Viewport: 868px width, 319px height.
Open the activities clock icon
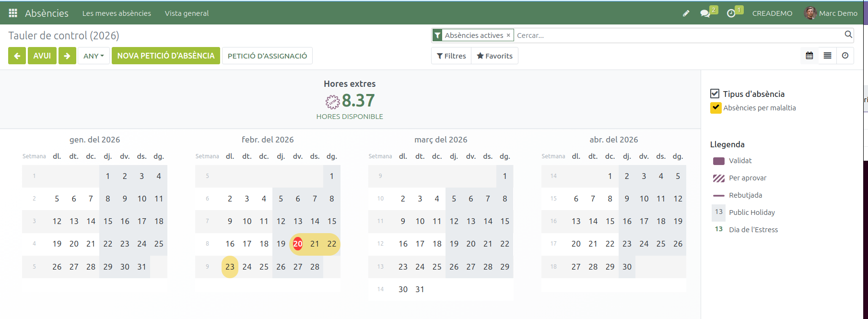pyautogui.click(x=731, y=13)
